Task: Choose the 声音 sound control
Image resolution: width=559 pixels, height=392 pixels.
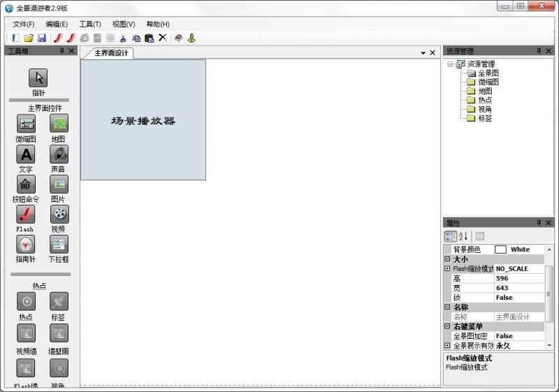Action: (59, 154)
